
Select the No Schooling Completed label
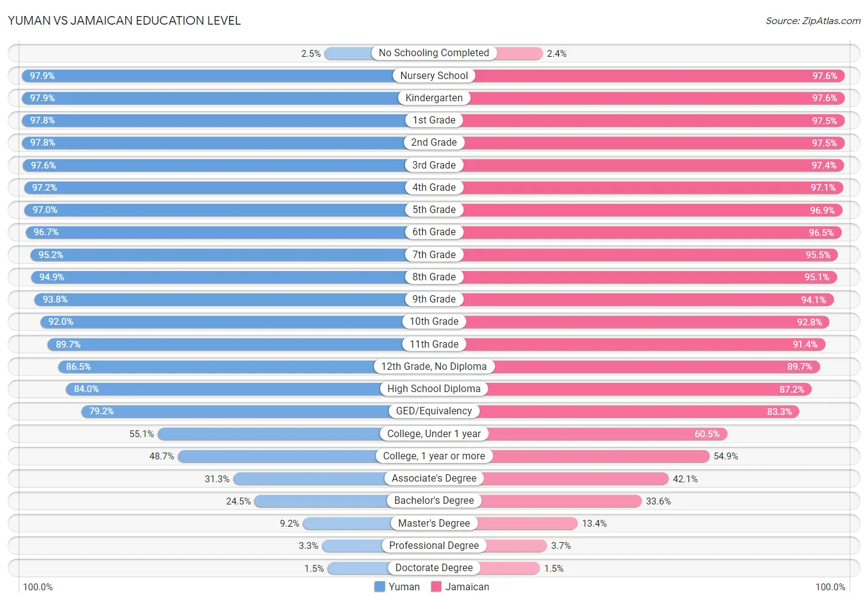434,53
